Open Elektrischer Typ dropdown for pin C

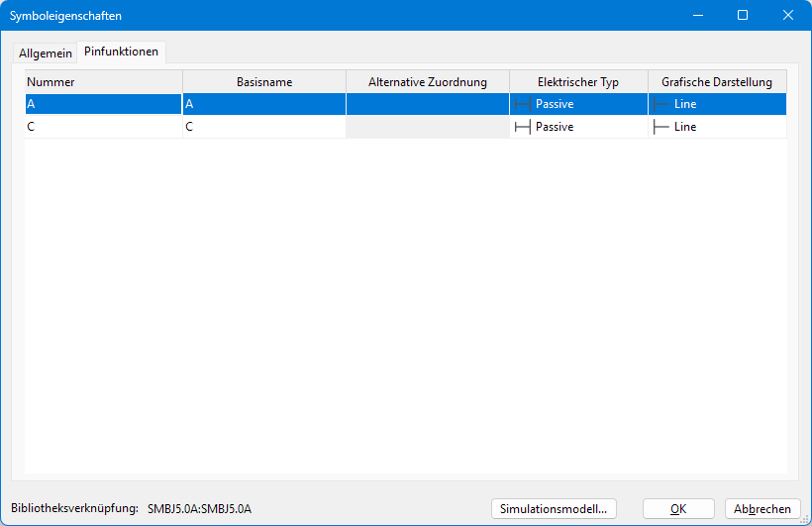tap(578, 127)
